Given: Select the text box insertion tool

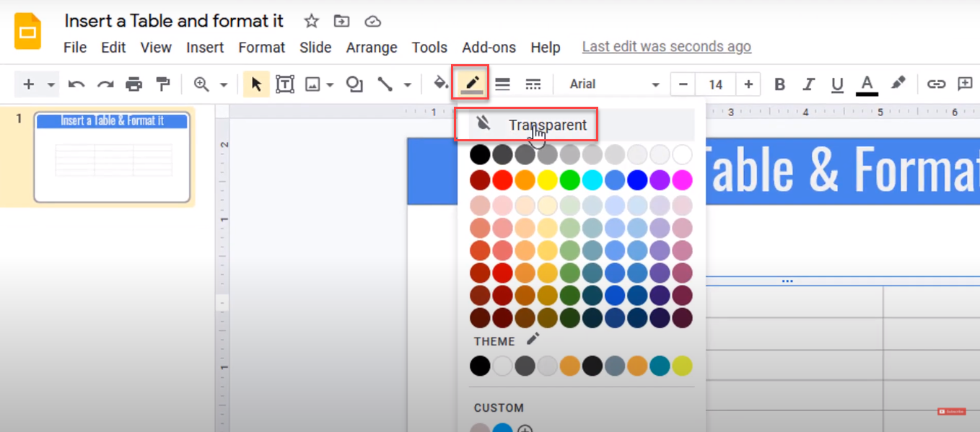Looking at the screenshot, I should coord(285,84).
